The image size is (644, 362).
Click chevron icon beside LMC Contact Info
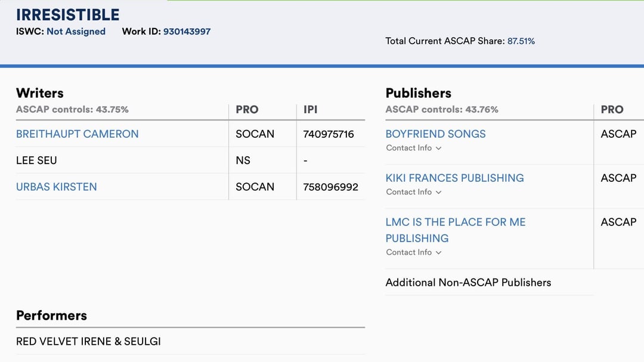439,253
